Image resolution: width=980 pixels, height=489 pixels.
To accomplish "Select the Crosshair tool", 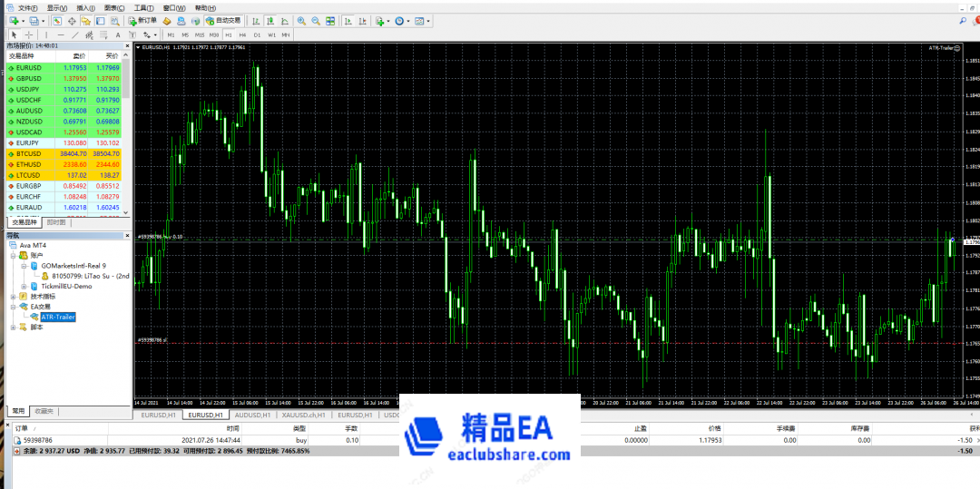I will point(29,35).
